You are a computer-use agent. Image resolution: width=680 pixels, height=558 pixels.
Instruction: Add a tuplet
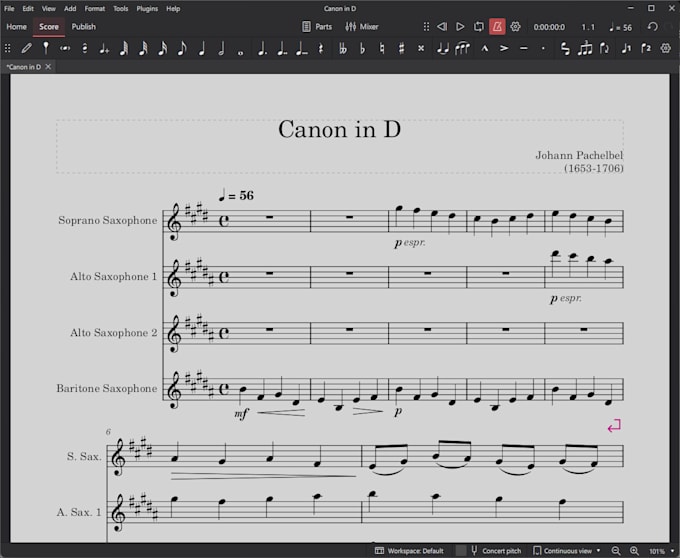click(585, 49)
